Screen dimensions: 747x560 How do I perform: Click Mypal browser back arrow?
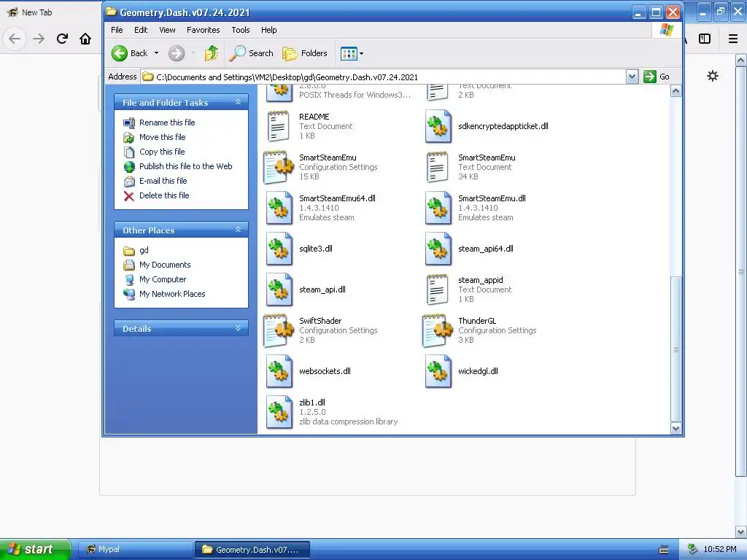[15, 39]
